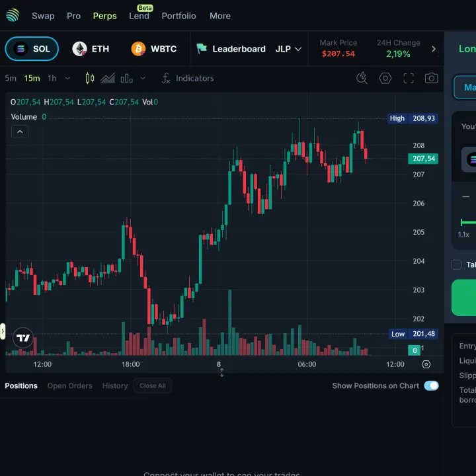The height and width of the screenshot is (476, 476).
Task: Open quick search icon in chart toolbar
Action: coord(362,78)
